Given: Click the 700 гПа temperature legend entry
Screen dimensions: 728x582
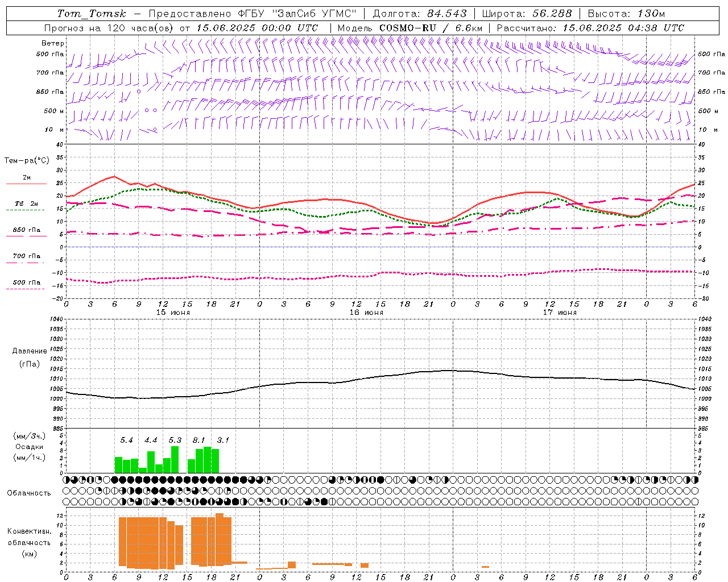Looking at the screenshot, I should [26, 258].
